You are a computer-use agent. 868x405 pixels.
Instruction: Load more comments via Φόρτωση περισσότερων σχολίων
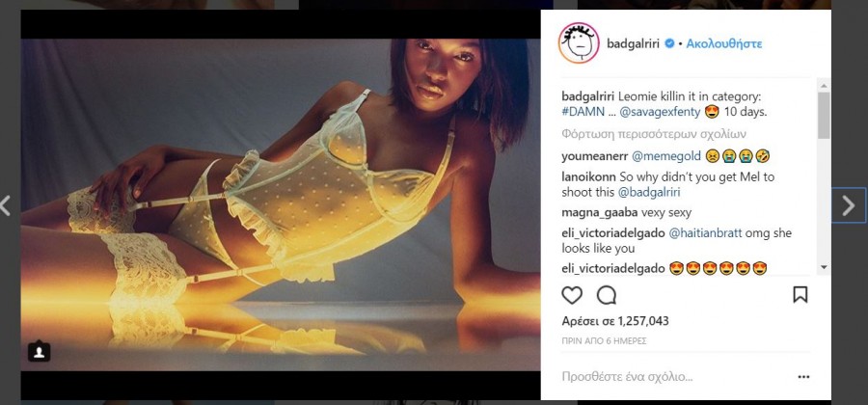coord(640,134)
